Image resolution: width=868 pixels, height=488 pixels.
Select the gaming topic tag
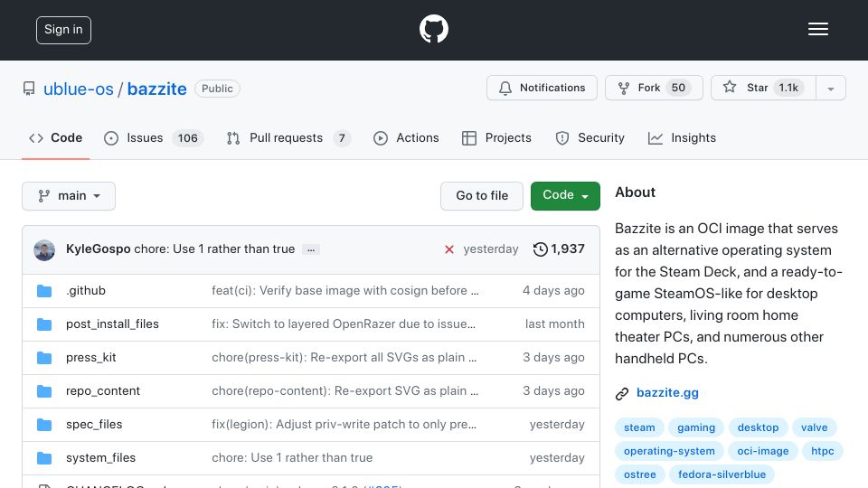[x=696, y=427]
